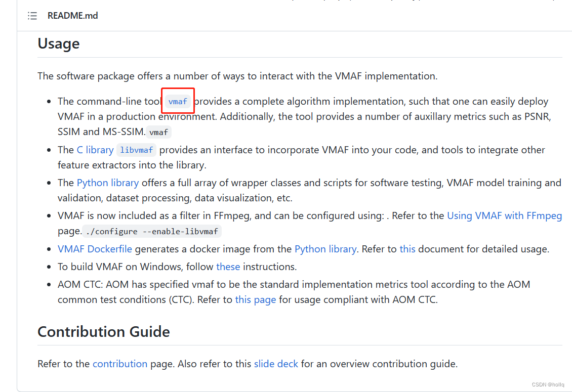Open 'this page' link for AOM CTC usage
Viewport: 572px width, 392px height.
255,299
